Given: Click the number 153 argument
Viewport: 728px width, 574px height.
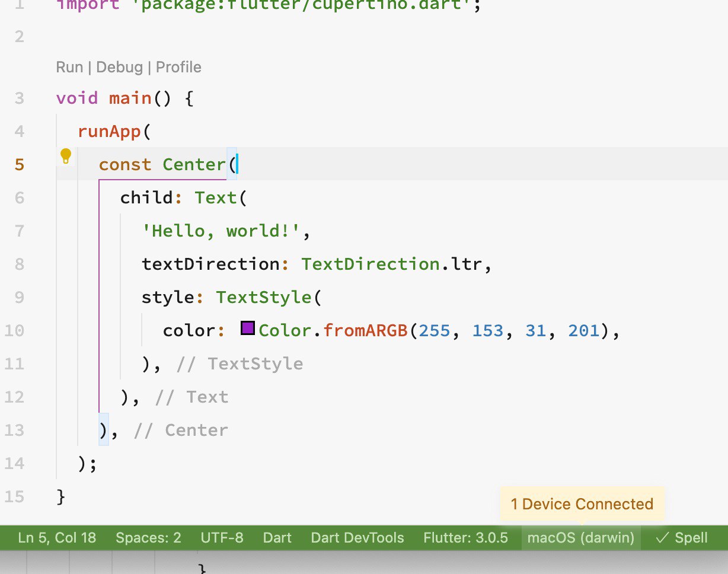Looking at the screenshot, I should [x=488, y=330].
